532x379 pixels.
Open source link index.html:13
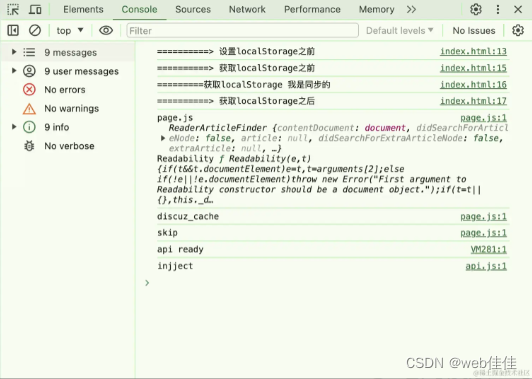(x=473, y=51)
